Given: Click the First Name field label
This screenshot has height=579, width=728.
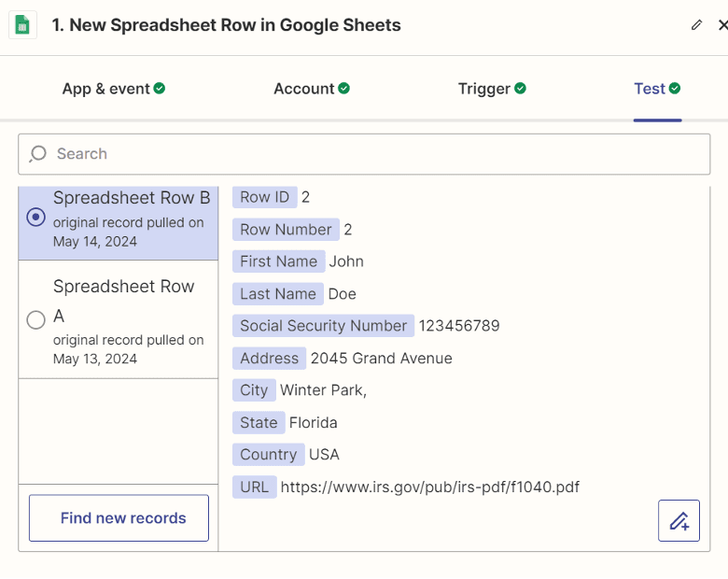Looking at the screenshot, I should tap(278, 261).
